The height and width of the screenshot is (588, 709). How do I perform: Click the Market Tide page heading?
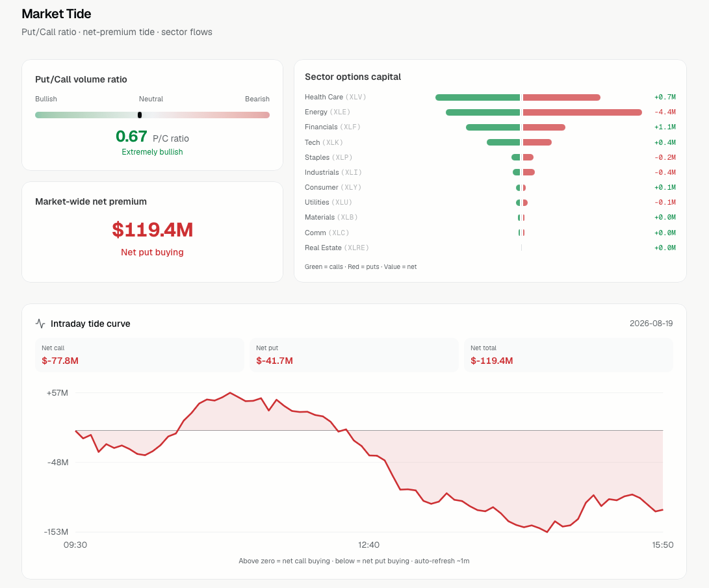coord(57,14)
